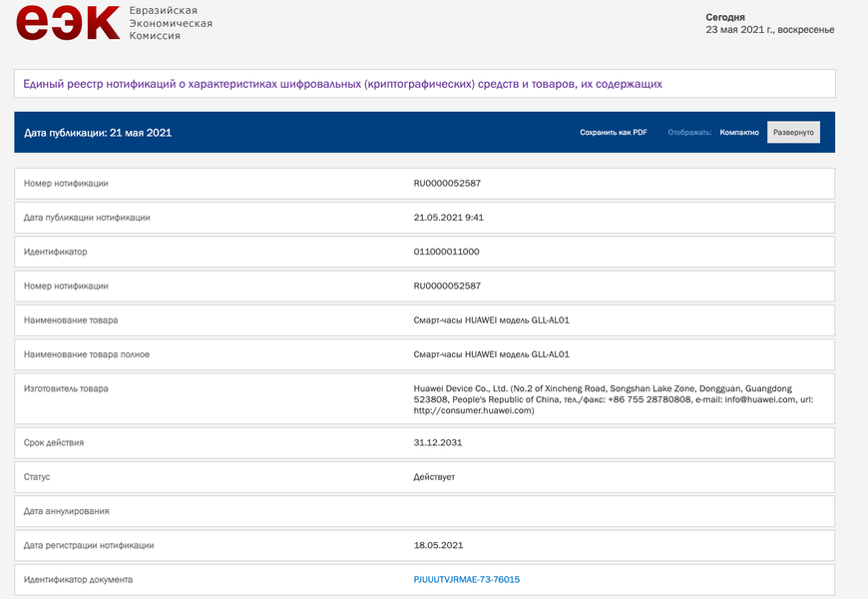
Task: Click the Дата регистрации нотификации label
Action: [89, 545]
